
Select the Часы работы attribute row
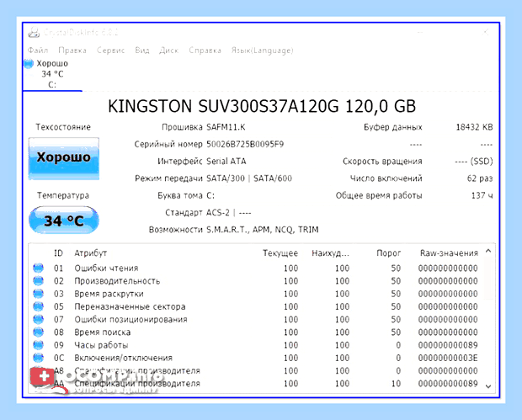point(256,345)
